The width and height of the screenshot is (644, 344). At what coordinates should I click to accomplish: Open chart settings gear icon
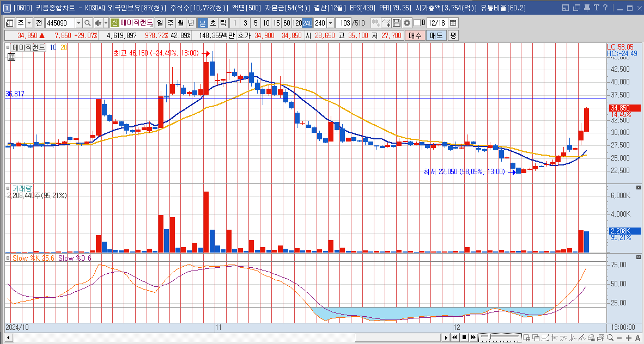[407, 23]
